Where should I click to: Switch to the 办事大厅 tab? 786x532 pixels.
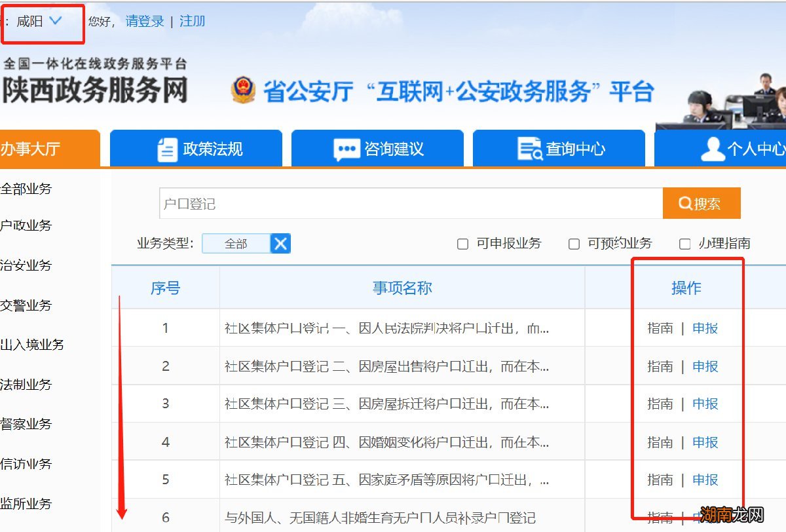29,149
